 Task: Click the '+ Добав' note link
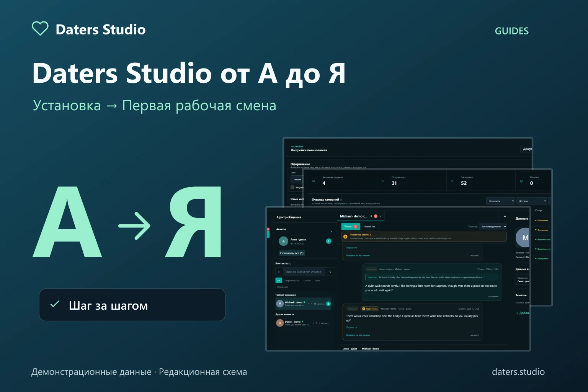tap(523, 313)
